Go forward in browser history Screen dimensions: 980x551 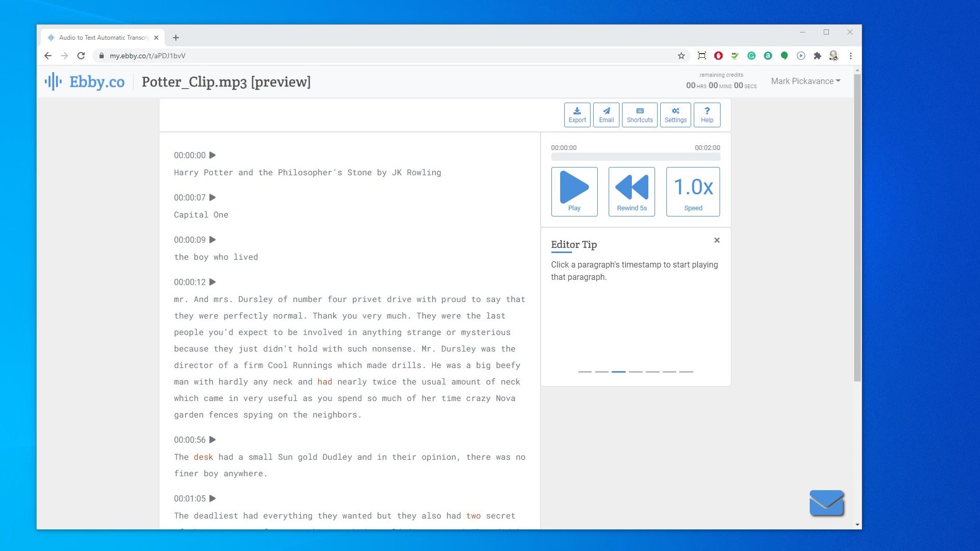pyautogui.click(x=64, y=56)
